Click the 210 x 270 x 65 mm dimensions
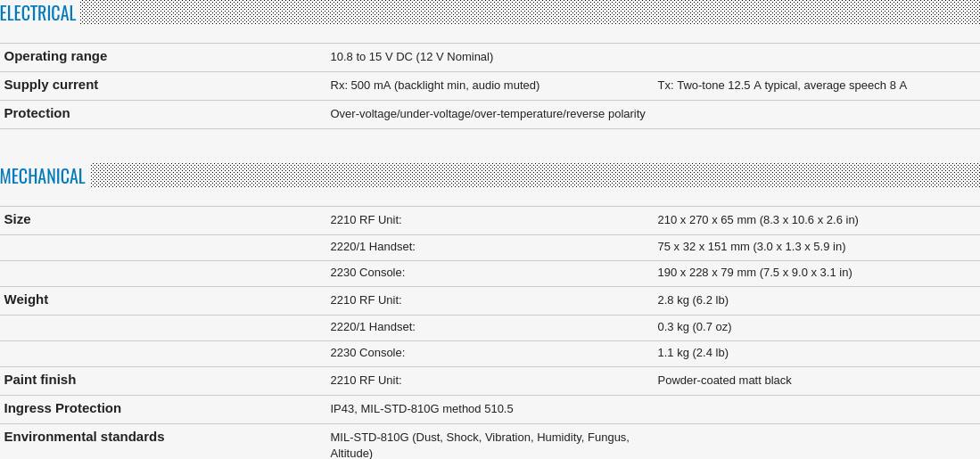The height and width of the screenshot is (459, 980). tap(757, 220)
